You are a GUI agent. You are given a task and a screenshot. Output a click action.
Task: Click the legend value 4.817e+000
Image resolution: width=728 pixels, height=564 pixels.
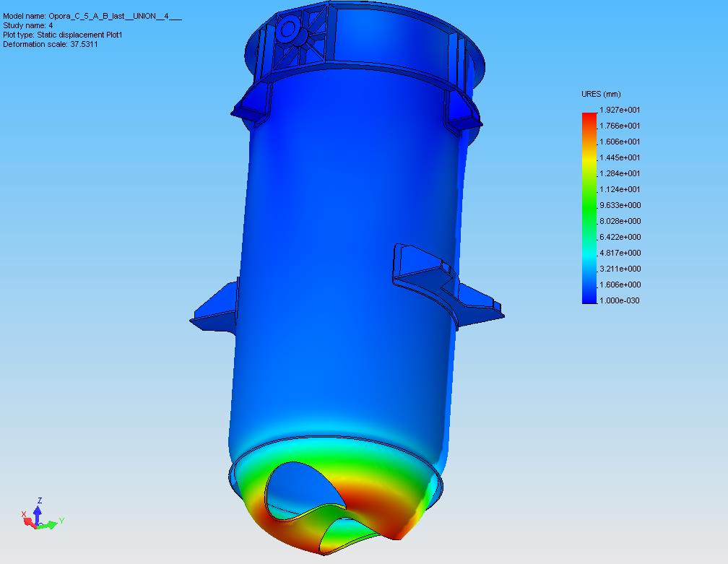coord(620,253)
